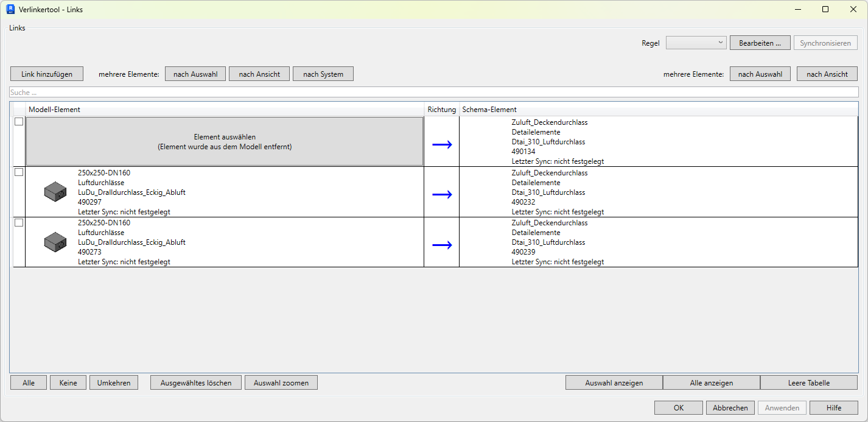Click the blue direction arrow for element 490273
Screen dimensions: 868x422
[441, 245]
